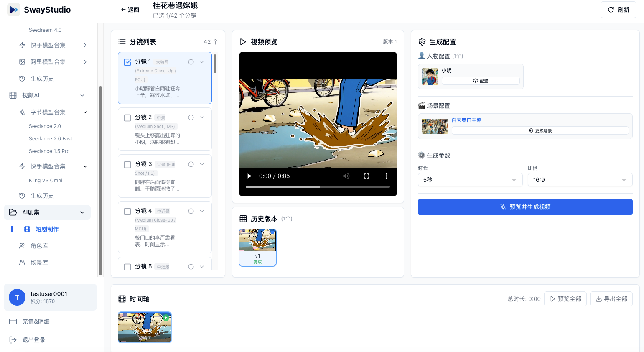The height and width of the screenshot is (352, 644).
Task: Expand the 分镜 2 card chevron
Action: [202, 117]
